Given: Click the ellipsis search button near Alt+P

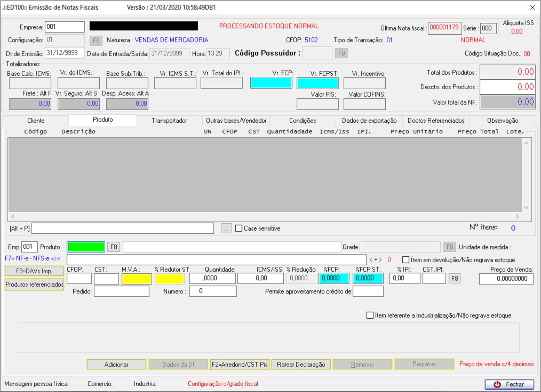Looking at the screenshot, I should [x=226, y=228].
